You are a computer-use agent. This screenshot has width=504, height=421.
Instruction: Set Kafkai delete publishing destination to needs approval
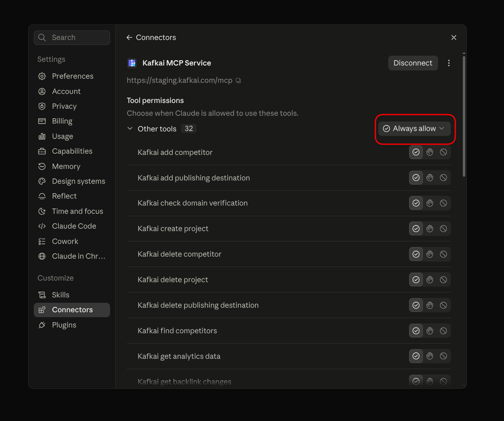pyautogui.click(x=430, y=305)
